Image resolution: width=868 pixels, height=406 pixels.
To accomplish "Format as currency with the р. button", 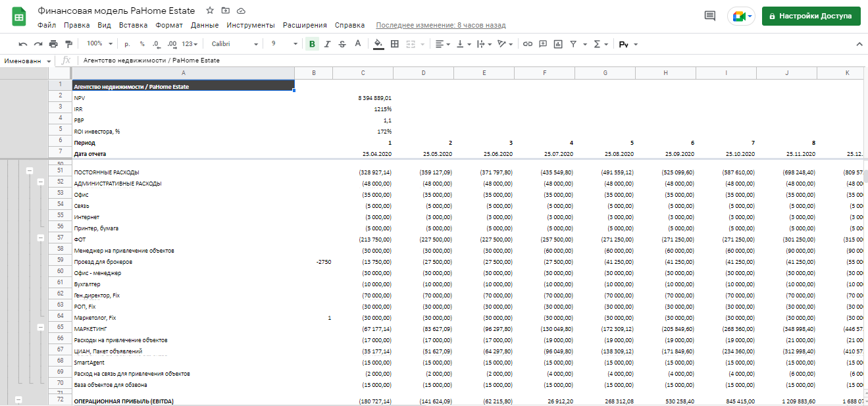I will pyautogui.click(x=128, y=44).
